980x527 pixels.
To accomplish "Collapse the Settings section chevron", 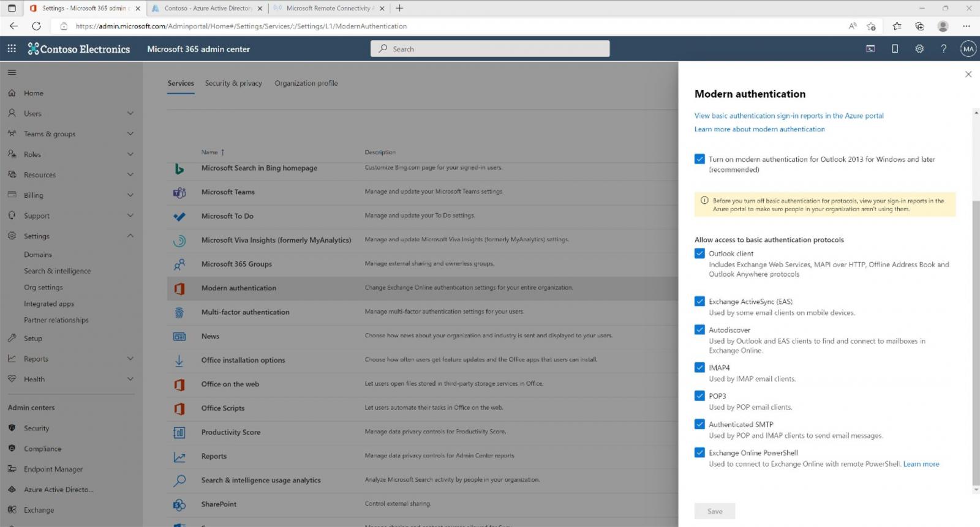I will coord(130,236).
